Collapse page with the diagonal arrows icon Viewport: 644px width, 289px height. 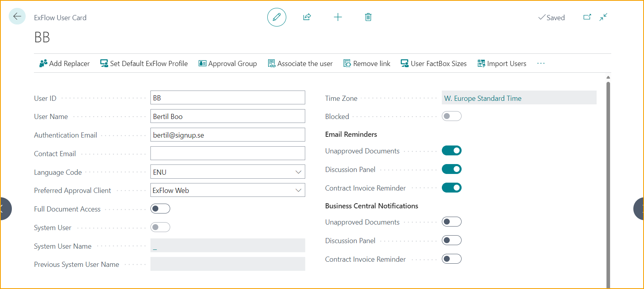coord(603,17)
